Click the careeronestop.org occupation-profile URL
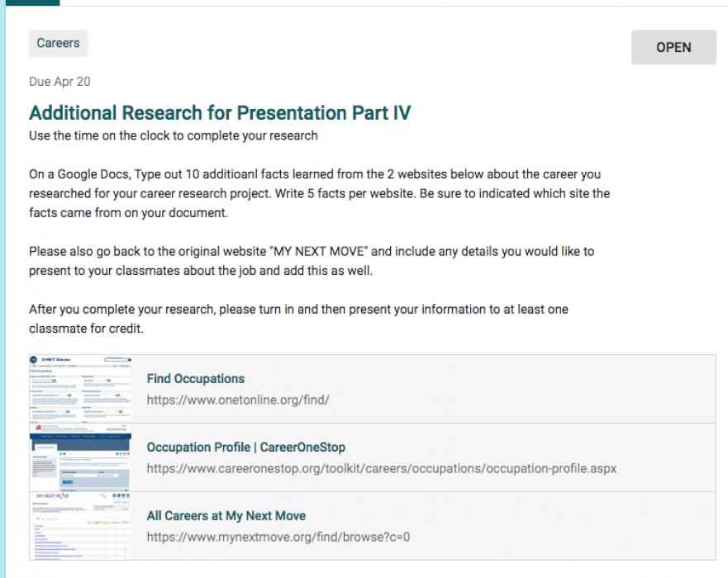 pos(381,468)
